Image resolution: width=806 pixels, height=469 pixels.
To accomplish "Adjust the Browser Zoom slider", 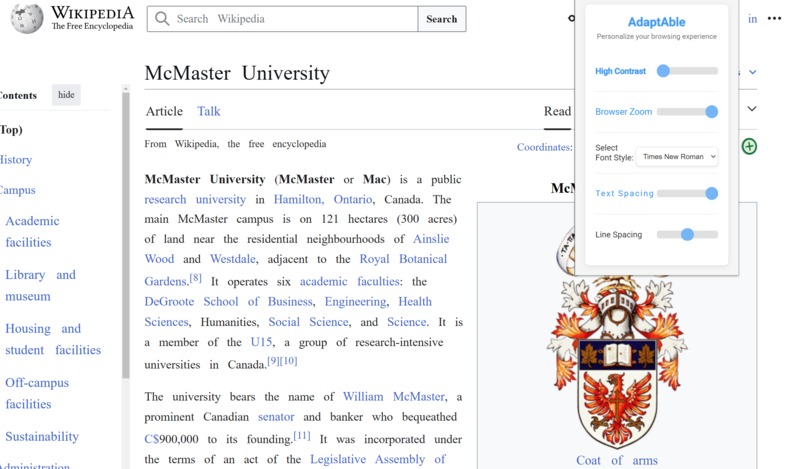I will pyautogui.click(x=687, y=112).
